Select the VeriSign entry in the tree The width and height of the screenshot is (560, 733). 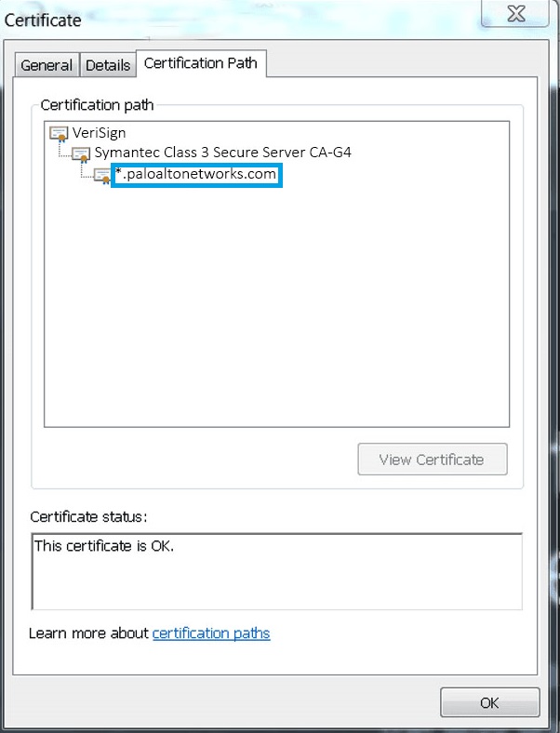(99, 133)
